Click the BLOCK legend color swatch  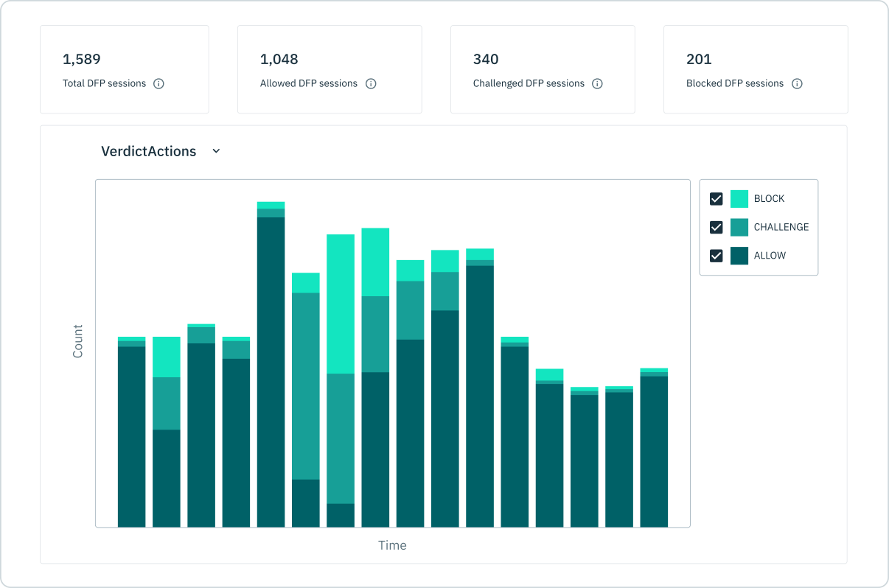(x=739, y=199)
